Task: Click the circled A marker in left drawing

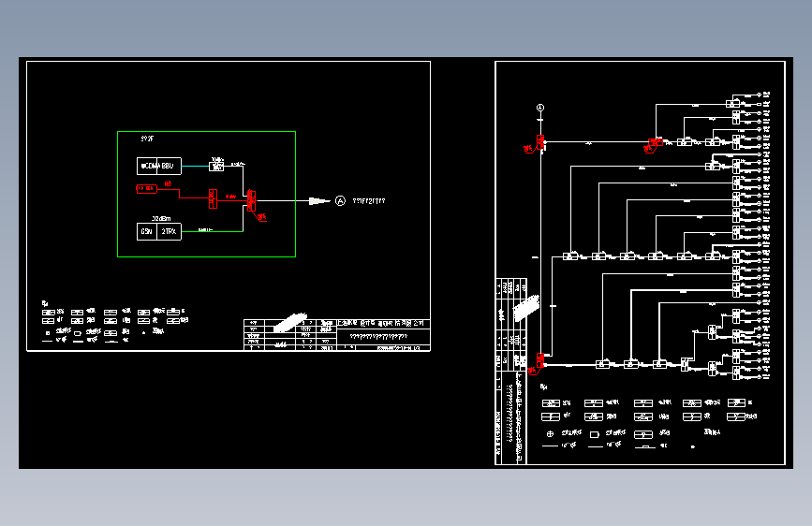Action: point(340,201)
